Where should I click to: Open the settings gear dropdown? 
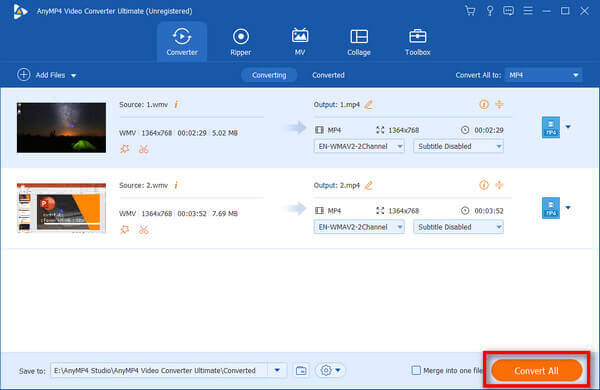click(x=330, y=370)
